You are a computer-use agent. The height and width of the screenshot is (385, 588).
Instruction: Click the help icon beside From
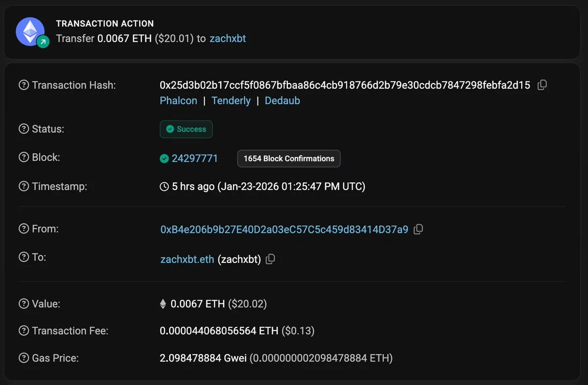click(x=24, y=229)
